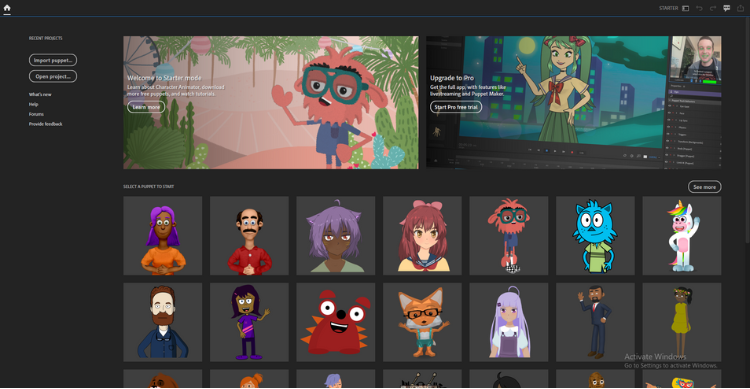The height and width of the screenshot is (389, 750).
Task: Click the Undo arrow icon
Action: (699, 8)
